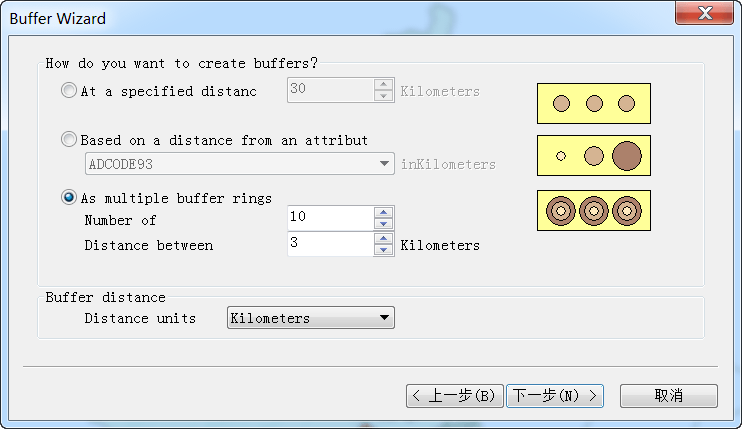
Task: Click the uniform buffer circles preview image
Action: pyautogui.click(x=594, y=104)
